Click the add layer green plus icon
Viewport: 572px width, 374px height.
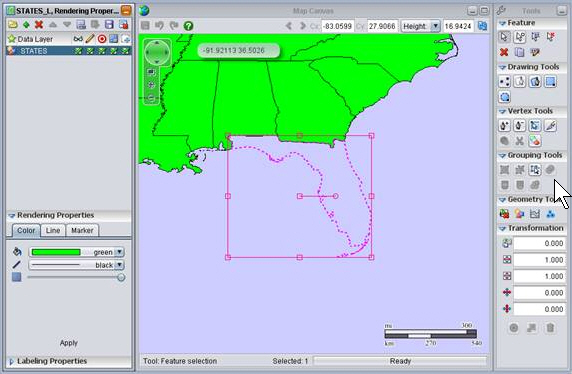click(x=26, y=25)
